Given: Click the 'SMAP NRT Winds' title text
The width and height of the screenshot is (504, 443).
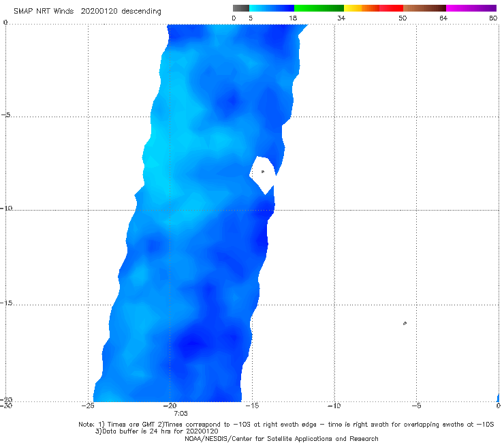Looking at the screenshot, I should [x=44, y=11].
